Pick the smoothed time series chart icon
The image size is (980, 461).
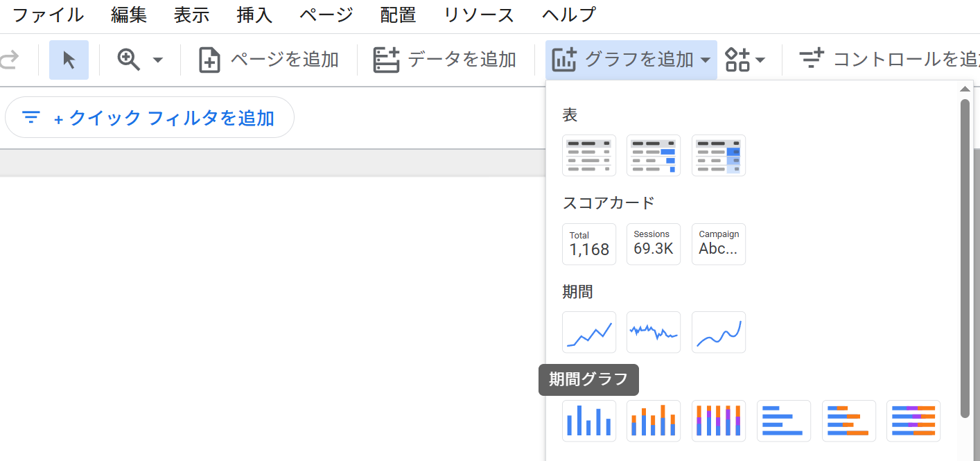coord(718,332)
